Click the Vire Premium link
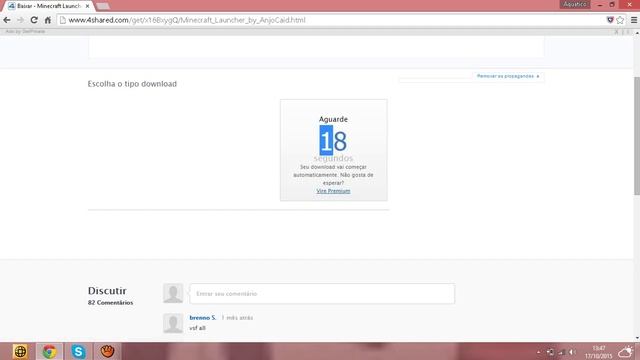Image resolution: width=640 pixels, height=360 pixels. coord(333,191)
